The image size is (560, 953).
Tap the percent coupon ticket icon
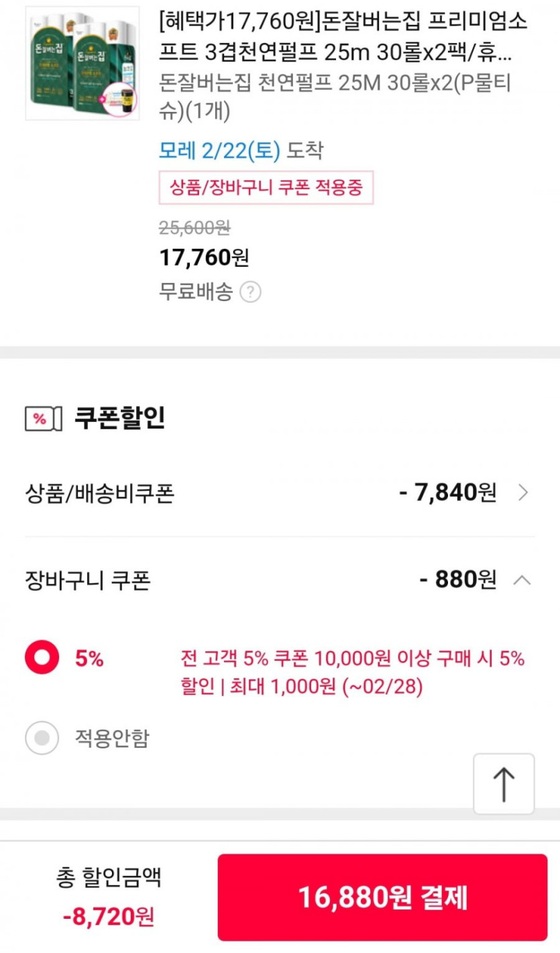pyautogui.click(x=43, y=418)
